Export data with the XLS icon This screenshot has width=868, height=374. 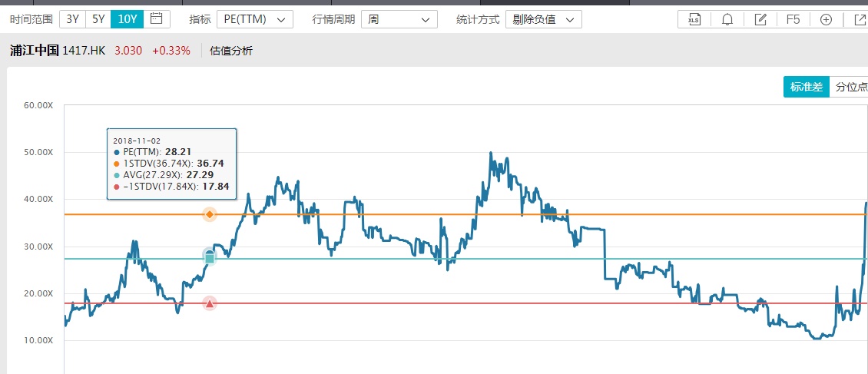[694, 19]
